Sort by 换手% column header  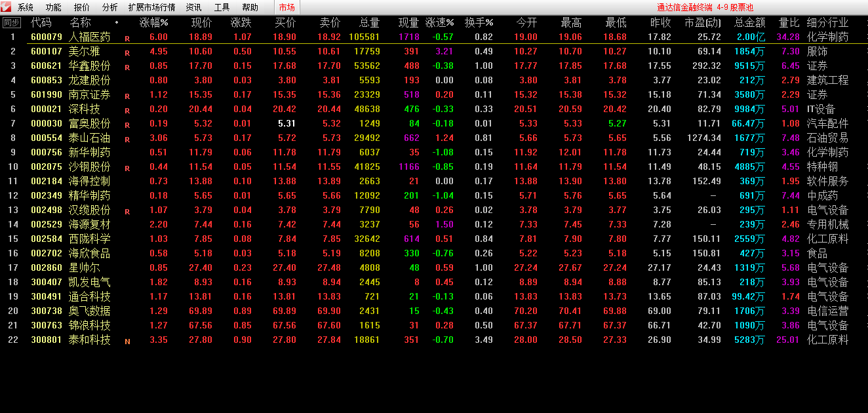(479, 23)
